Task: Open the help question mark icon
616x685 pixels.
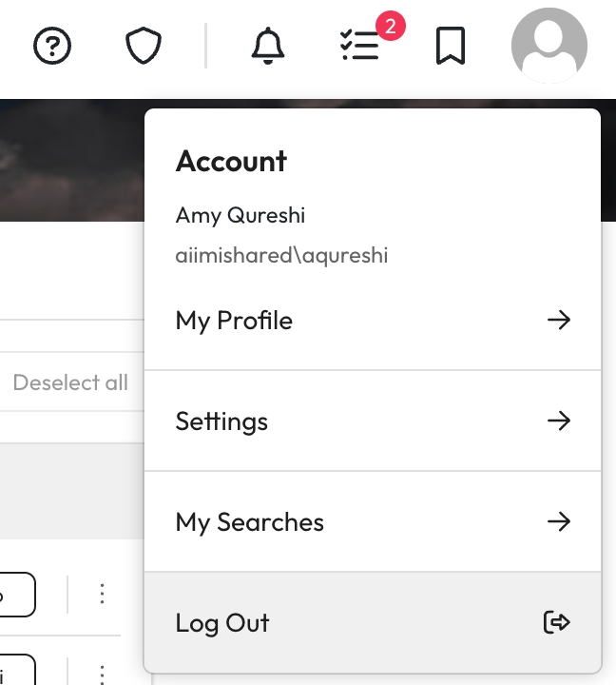Action: pos(52,46)
